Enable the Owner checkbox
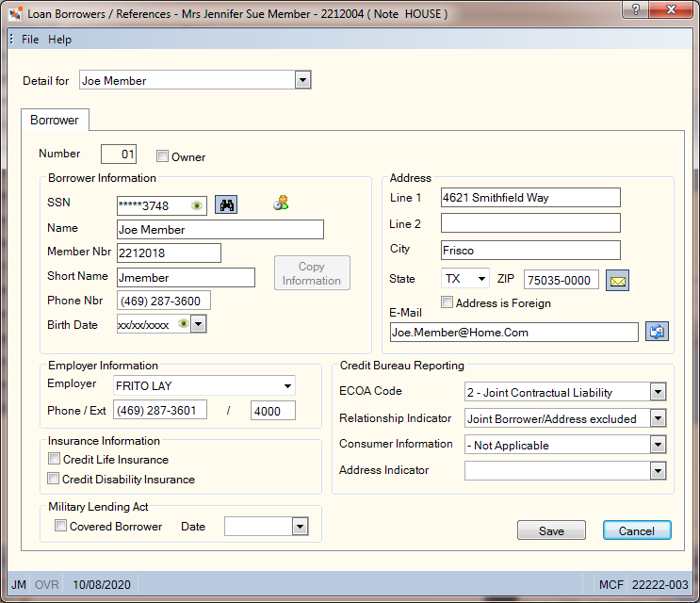 162,156
